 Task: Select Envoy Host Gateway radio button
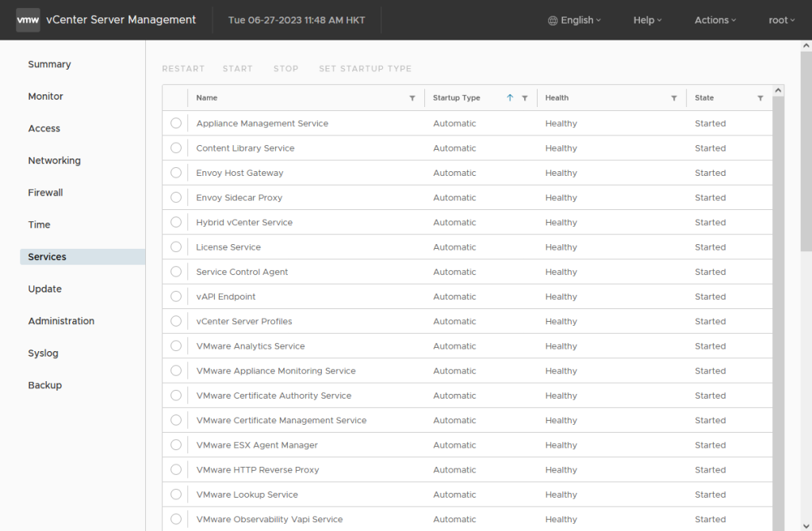point(176,173)
